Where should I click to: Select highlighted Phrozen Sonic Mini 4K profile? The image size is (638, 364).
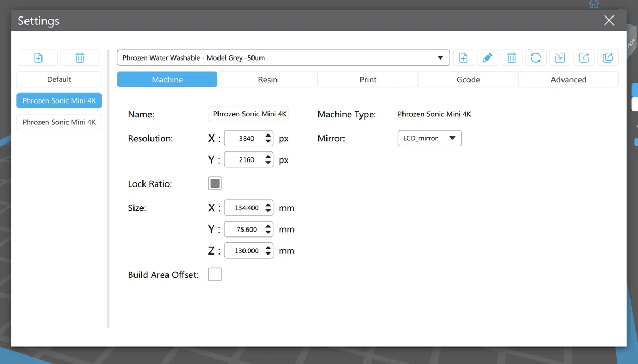point(59,100)
